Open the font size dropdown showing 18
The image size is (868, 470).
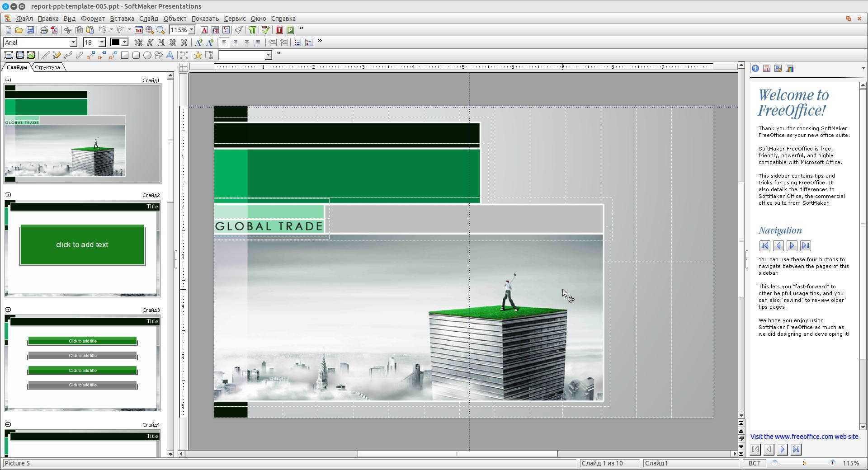click(102, 42)
